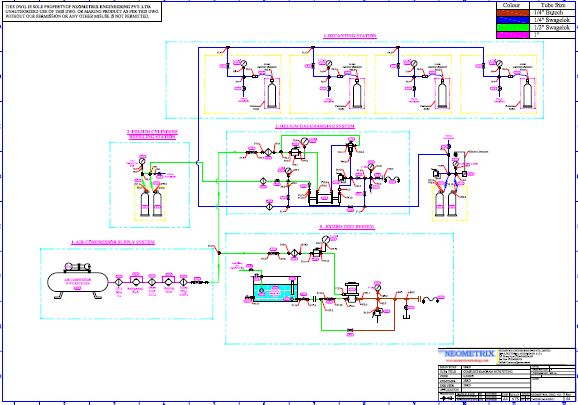Click the last decanting station gas cylinder
578x405 pixels.
pos(527,94)
